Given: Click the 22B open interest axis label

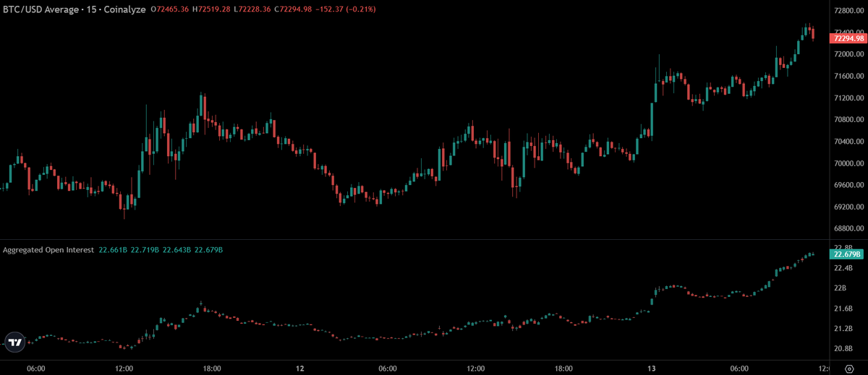Looking at the screenshot, I should tap(841, 288).
